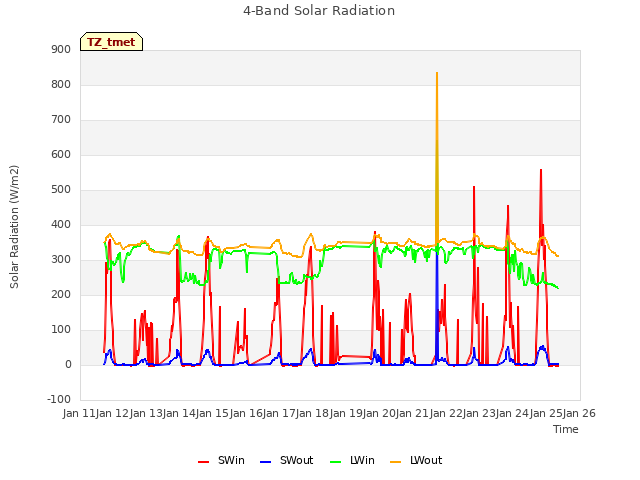Click the blue SWout legend color marker

point(265,462)
